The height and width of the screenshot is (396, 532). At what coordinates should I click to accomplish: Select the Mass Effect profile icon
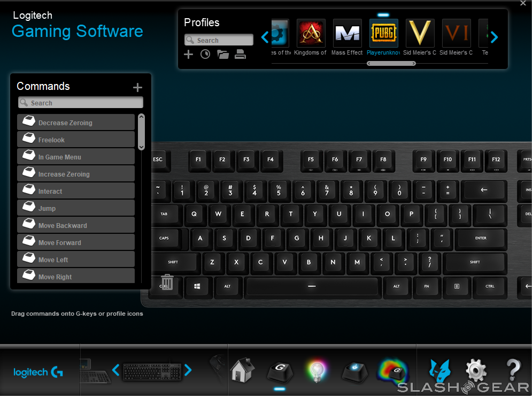click(347, 33)
